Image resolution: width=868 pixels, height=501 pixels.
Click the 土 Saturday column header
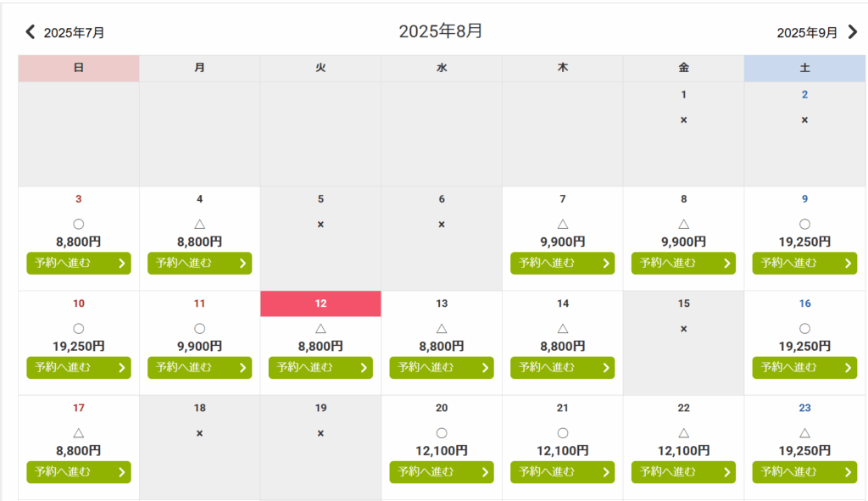(x=805, y=68)
